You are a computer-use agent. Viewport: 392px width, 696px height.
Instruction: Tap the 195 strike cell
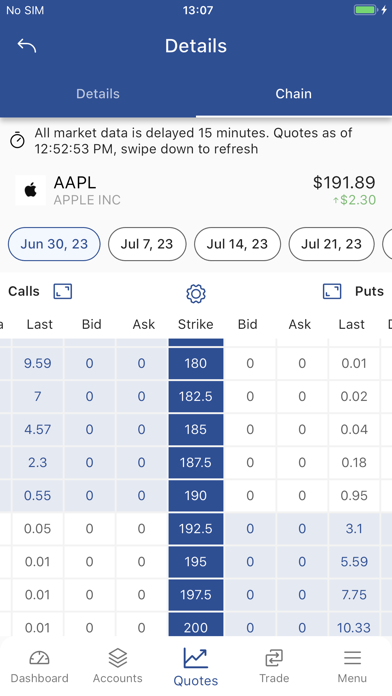tap(196, 562)
